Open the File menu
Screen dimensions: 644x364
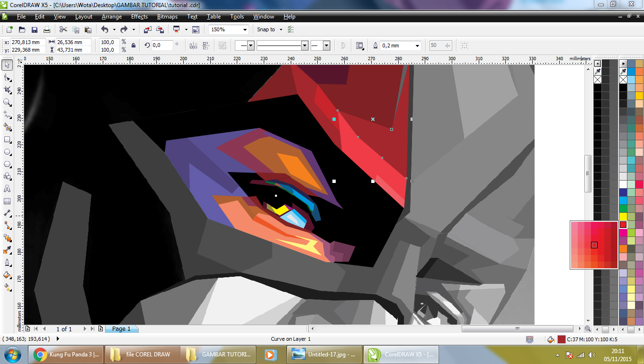21,17
